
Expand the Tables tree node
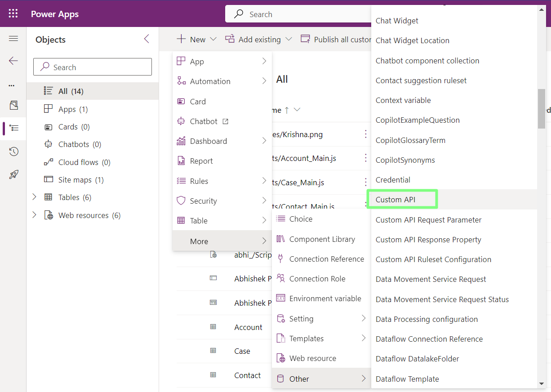pyautogui.click(x=35, y=197)
